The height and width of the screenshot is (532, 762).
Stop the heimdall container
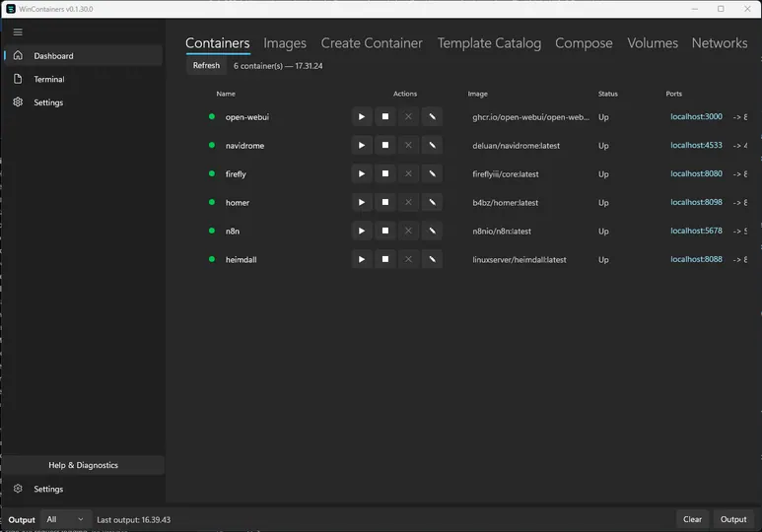click(384, 259)
